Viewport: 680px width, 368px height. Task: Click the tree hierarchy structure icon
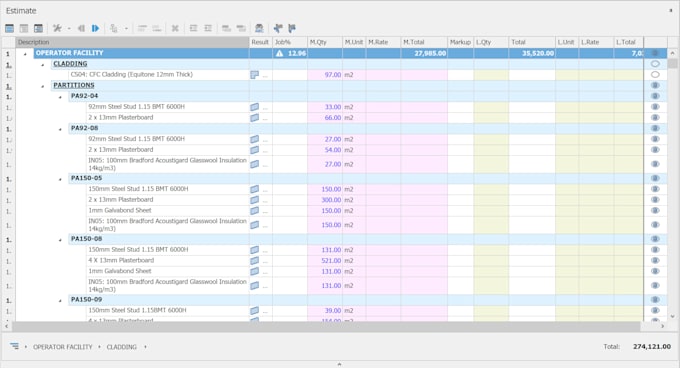[x=114, y=29]
